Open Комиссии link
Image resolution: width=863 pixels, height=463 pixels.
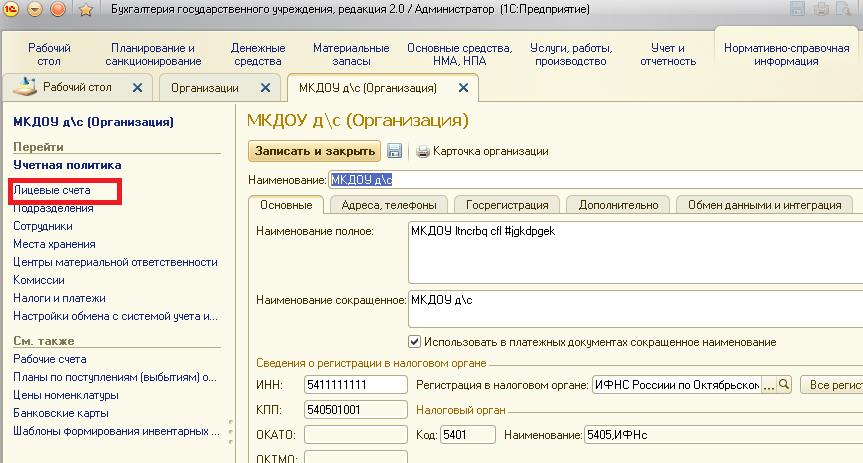click(39, 280)
